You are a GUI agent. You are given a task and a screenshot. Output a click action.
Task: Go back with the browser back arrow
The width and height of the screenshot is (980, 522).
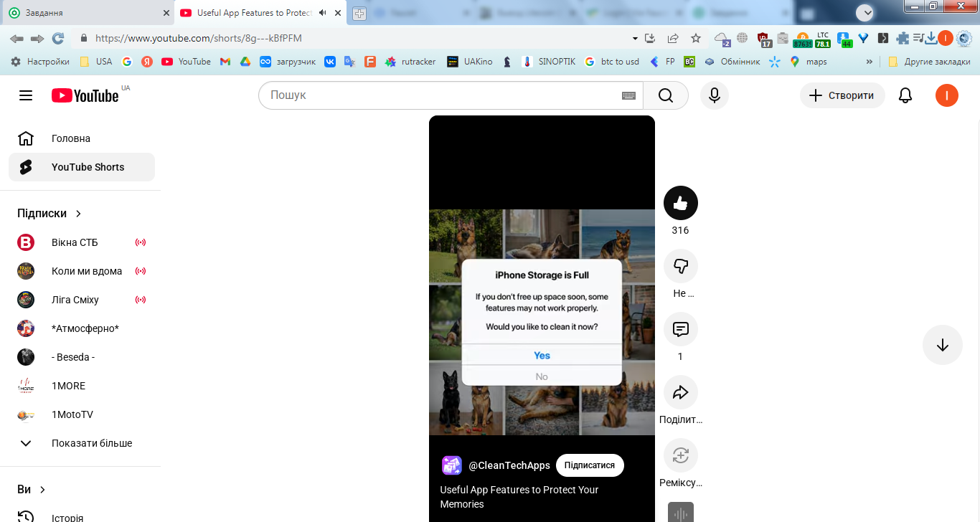pyautogui.click(x=17, y=38)
